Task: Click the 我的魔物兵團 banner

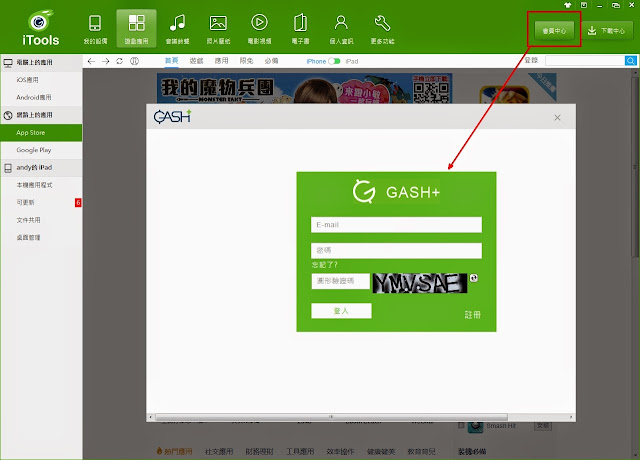Action: [x=304, y=88]
